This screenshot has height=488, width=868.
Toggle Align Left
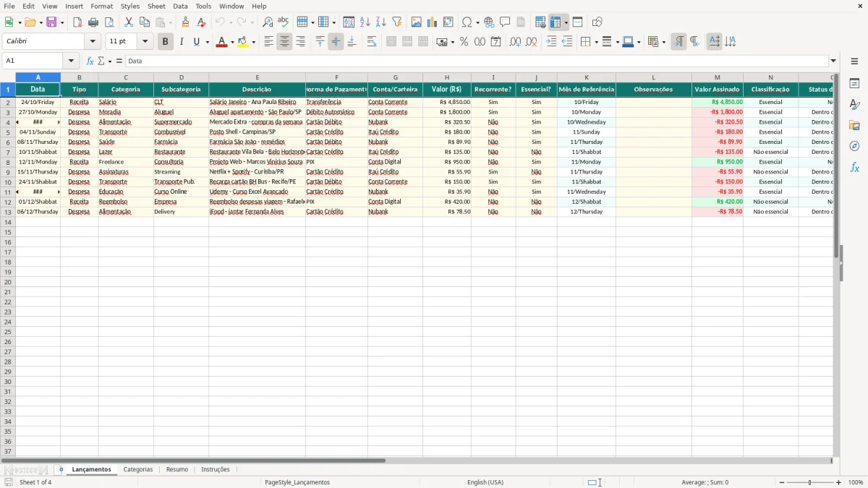click(x=268, y=42)
